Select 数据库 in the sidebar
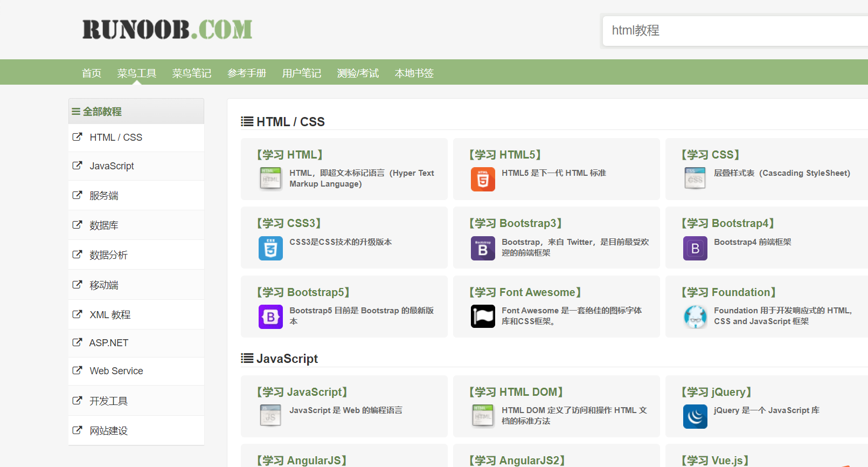 click(104, 225)
